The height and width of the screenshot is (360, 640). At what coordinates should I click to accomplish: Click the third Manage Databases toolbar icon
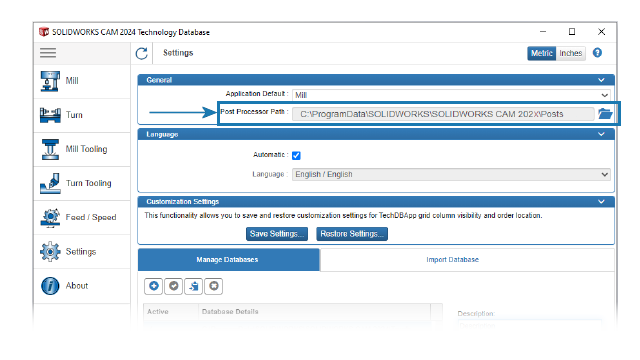tap(193, 286)
